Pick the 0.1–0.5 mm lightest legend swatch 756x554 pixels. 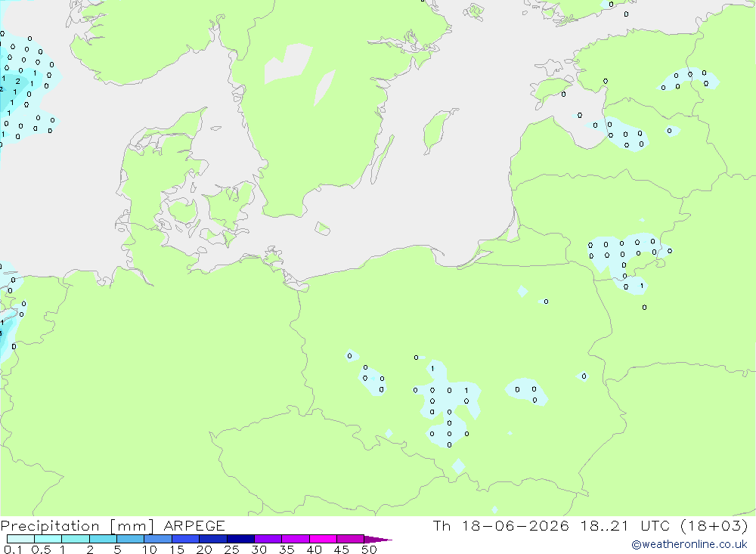click(x=20, y=539)
